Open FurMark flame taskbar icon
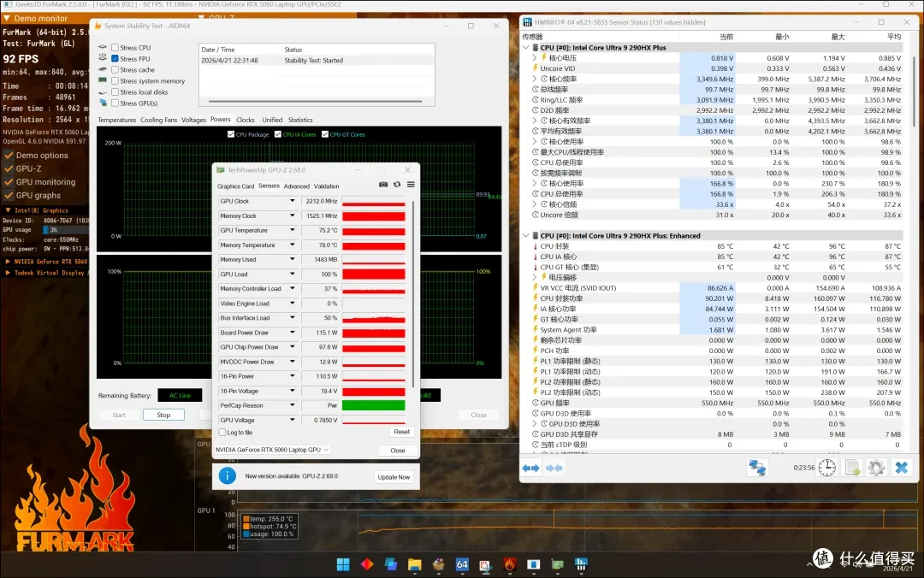Image resolution: width=924 pixels, height=578 pixels. pyautogui.click(x=510, y=564)
